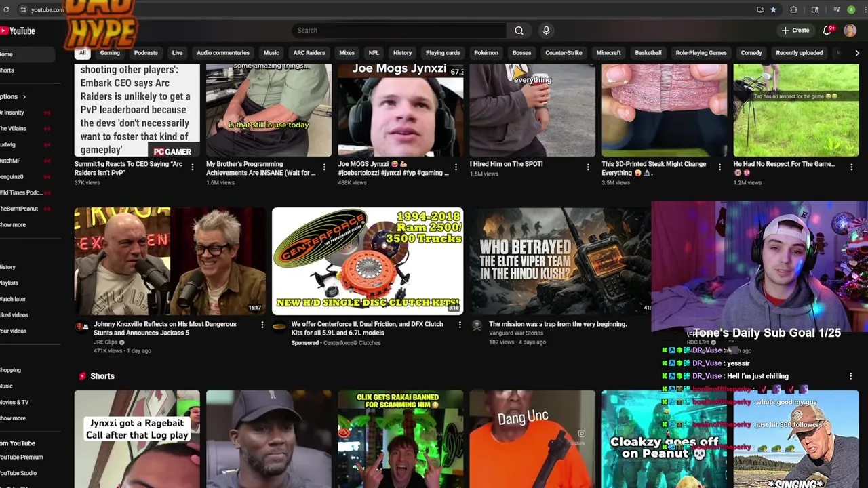
Task: Select the Gaming filter chip
Action: tap(110, 53)
